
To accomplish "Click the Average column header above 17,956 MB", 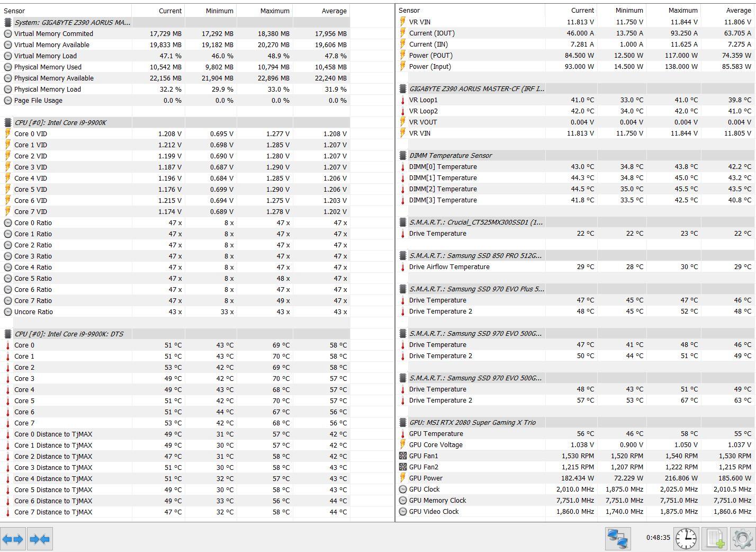I will pyautogui.click(x=321, y=11).
